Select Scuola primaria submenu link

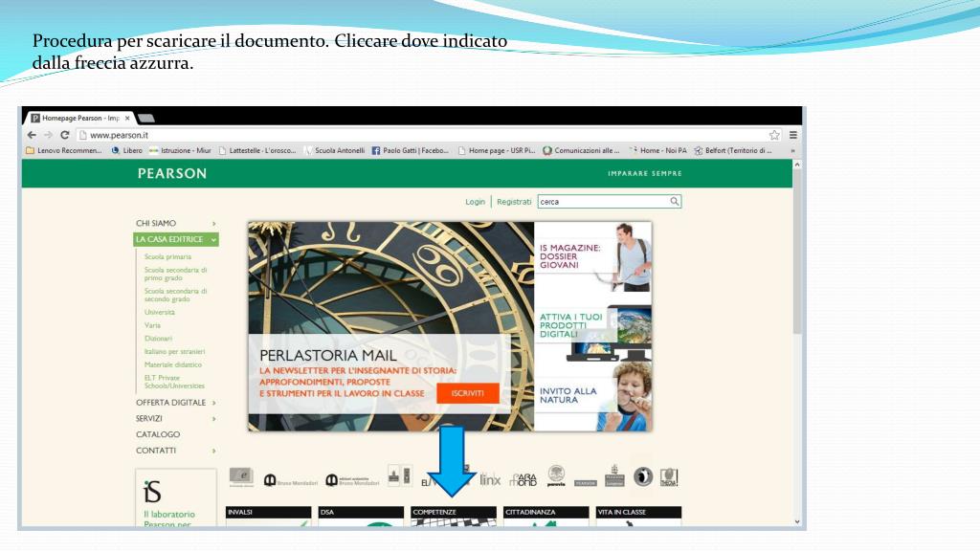pyautogui.click(x=167, y=256)
